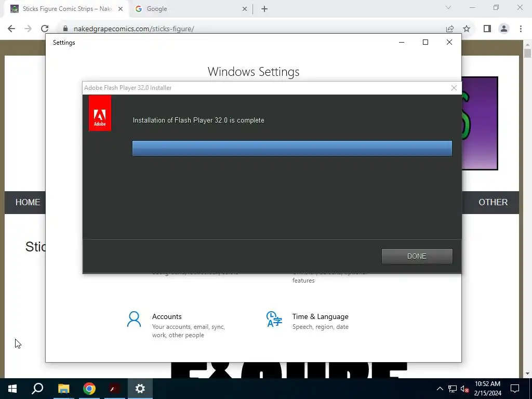Click the installation progress bar
Image resolution: width=532 pixels, height=399 pixels.
(292, 148)
